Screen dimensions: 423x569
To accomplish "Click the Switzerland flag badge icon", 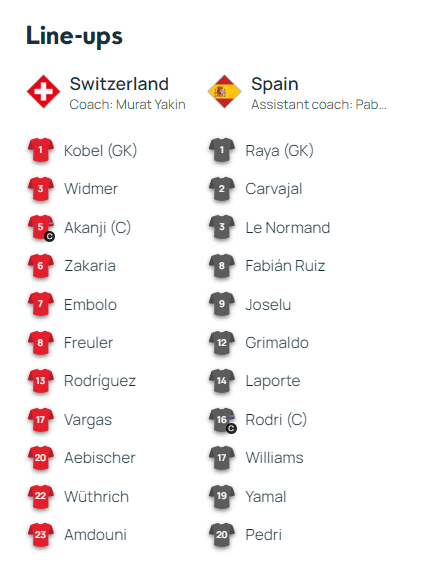I will pyautogui.click(x=44, y=91).
